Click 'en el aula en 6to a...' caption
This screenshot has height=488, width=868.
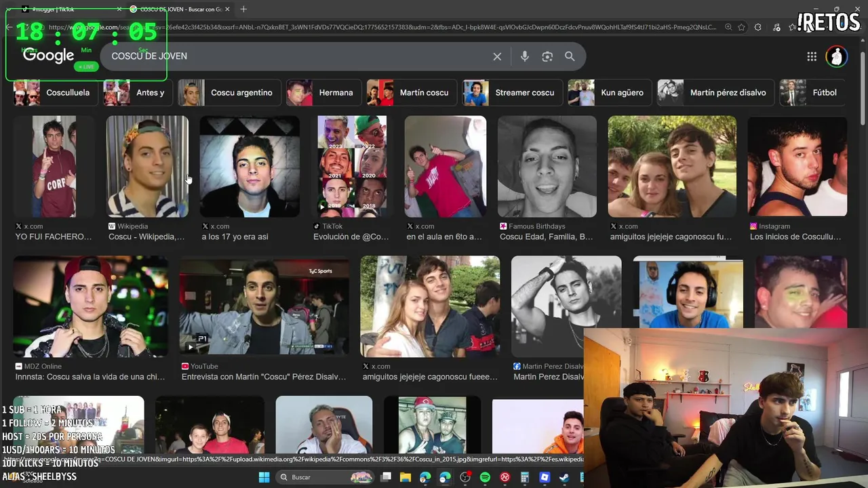[444, 237]
